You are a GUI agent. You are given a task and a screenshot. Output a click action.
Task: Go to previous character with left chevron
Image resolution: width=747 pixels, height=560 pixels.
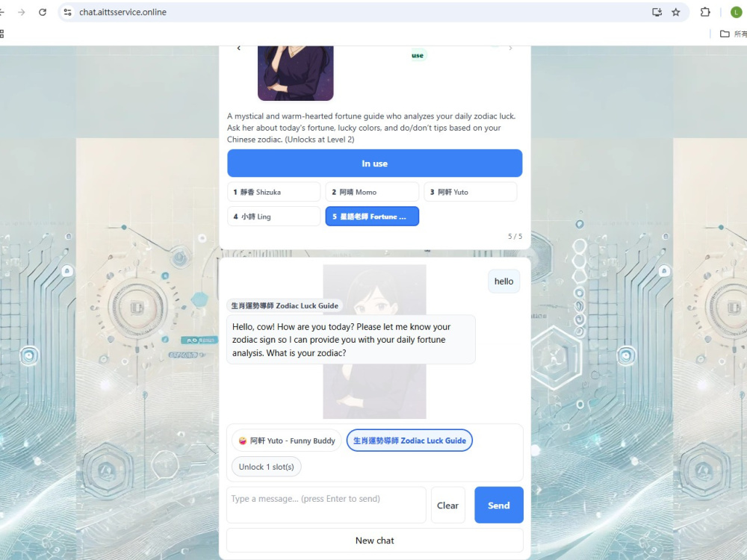pyautogui.click(x=239, y=48)
